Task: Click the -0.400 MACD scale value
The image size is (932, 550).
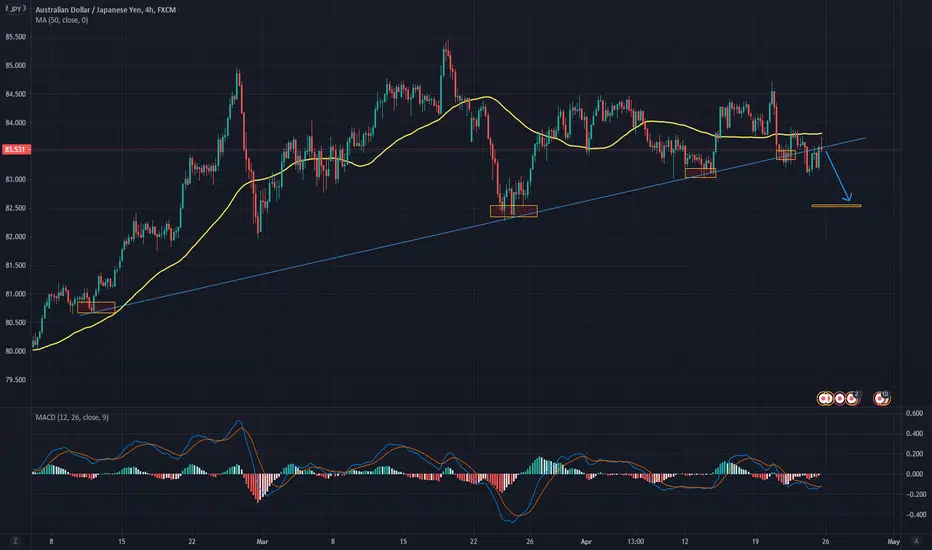Action: [x=914, y=514]
